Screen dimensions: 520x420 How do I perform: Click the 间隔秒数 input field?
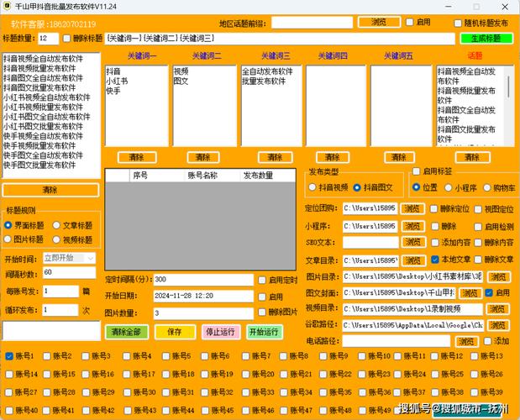point(70,273)
